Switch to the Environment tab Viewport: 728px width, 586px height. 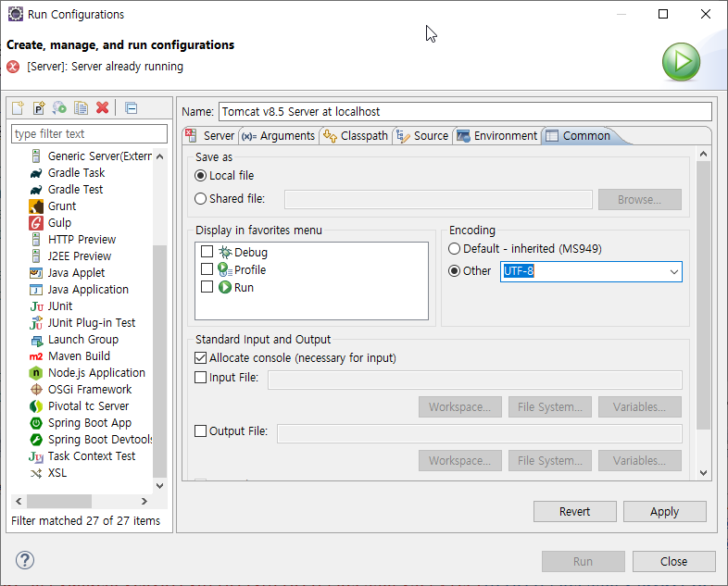[496, 136]
